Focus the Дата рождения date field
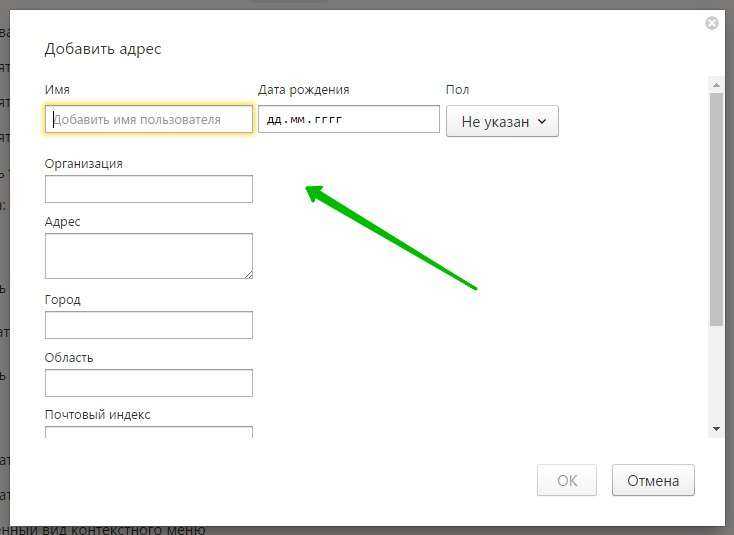 pyautogui.click(x=349, y=119)
